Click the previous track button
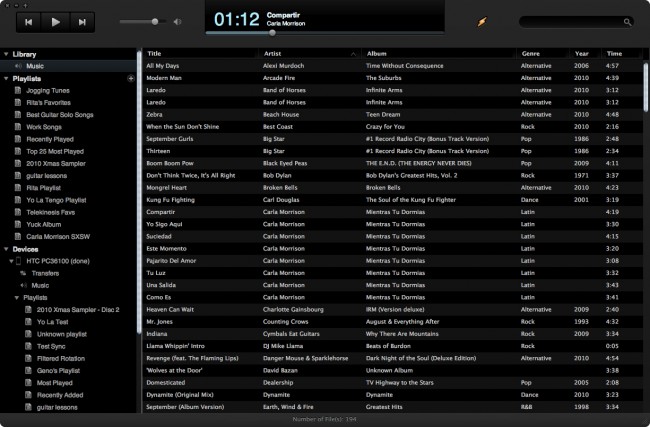Viewport: 650px width, 427px height. pyautogui.click(x=29, y=21)
